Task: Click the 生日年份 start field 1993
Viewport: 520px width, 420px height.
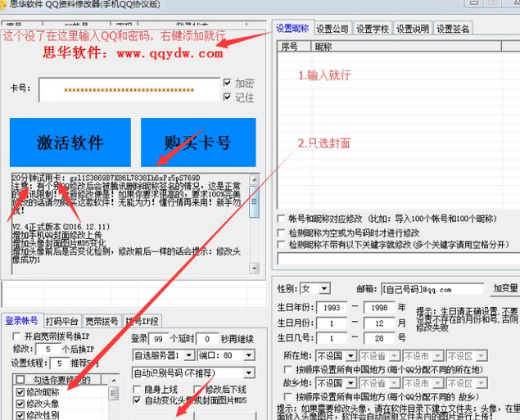Action: [332, 308]
